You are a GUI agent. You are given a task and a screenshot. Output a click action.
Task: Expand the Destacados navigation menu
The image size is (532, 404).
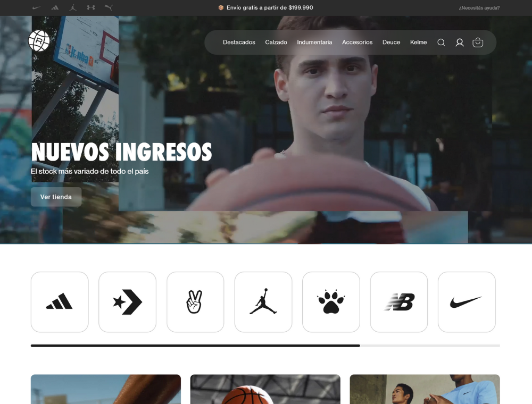point(239,43)
